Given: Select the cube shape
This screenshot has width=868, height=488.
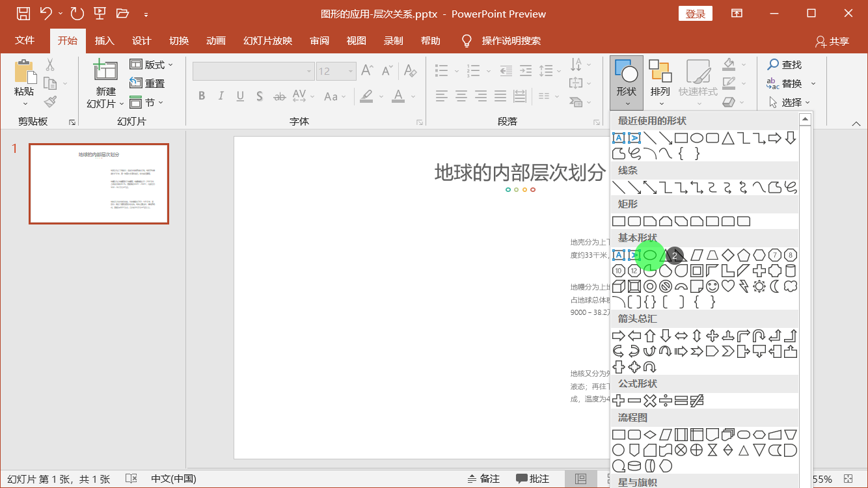Looking at the screenshot, I should point(618,286).
